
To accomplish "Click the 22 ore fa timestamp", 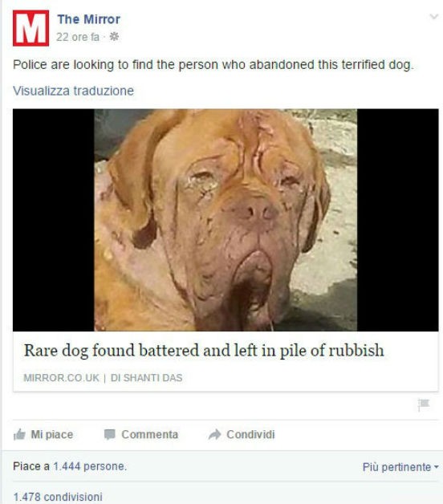I will 78,37.
